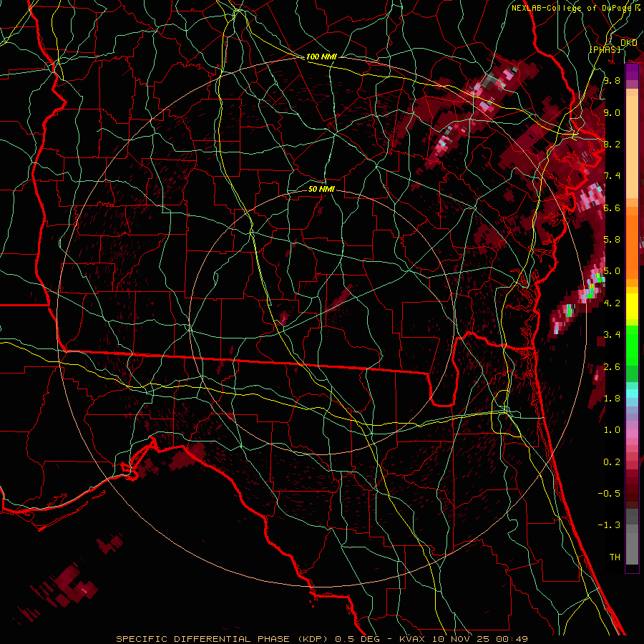This screenshot has width=644, height=644.
Task: Click the 50 NMI range ring label
Action: (x=321, y=189)
